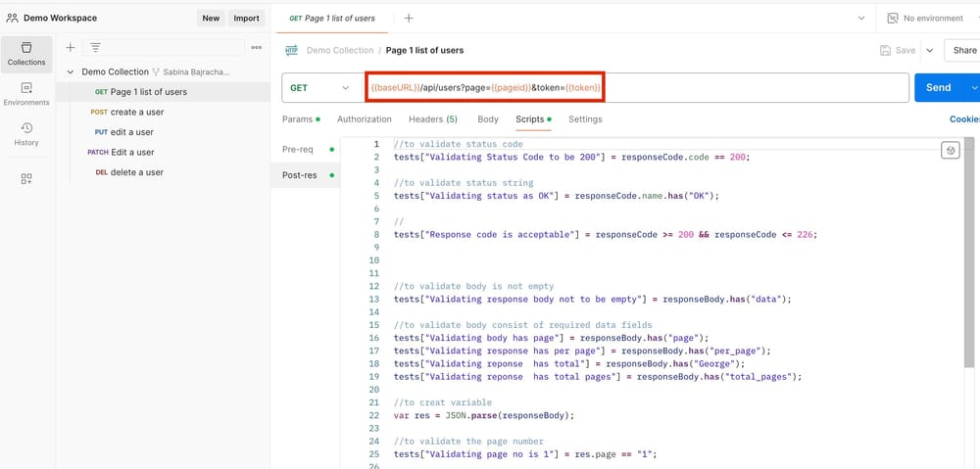Click the Send button

click(x=938, y=88)
